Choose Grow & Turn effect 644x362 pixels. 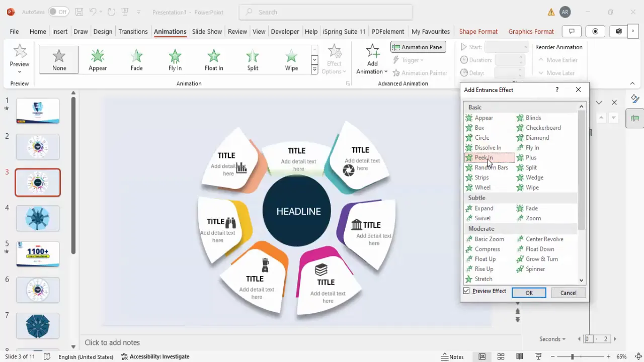coord(537,259)
